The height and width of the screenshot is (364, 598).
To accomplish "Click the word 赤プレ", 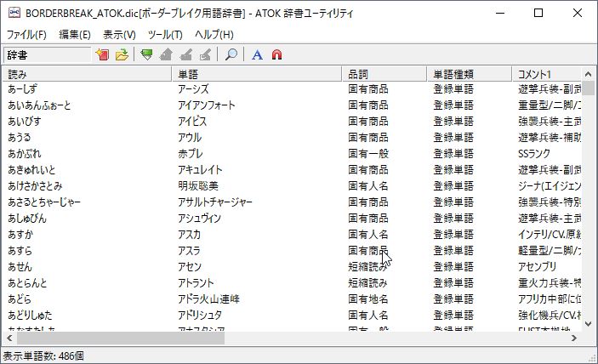I will [191, 154].
